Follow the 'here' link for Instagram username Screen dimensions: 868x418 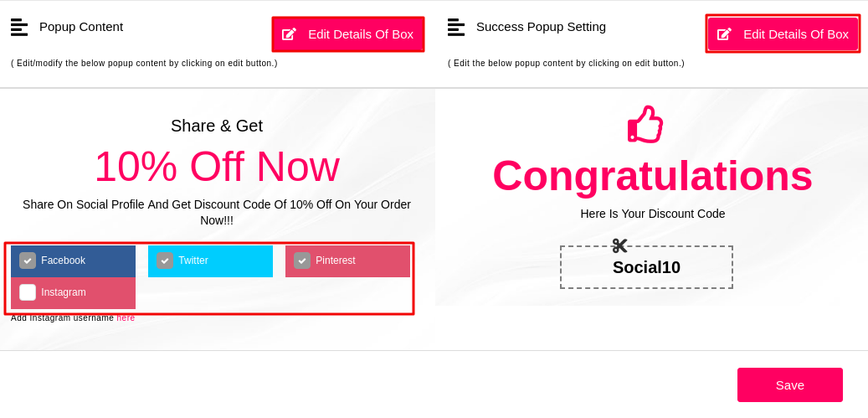point(126,317)
